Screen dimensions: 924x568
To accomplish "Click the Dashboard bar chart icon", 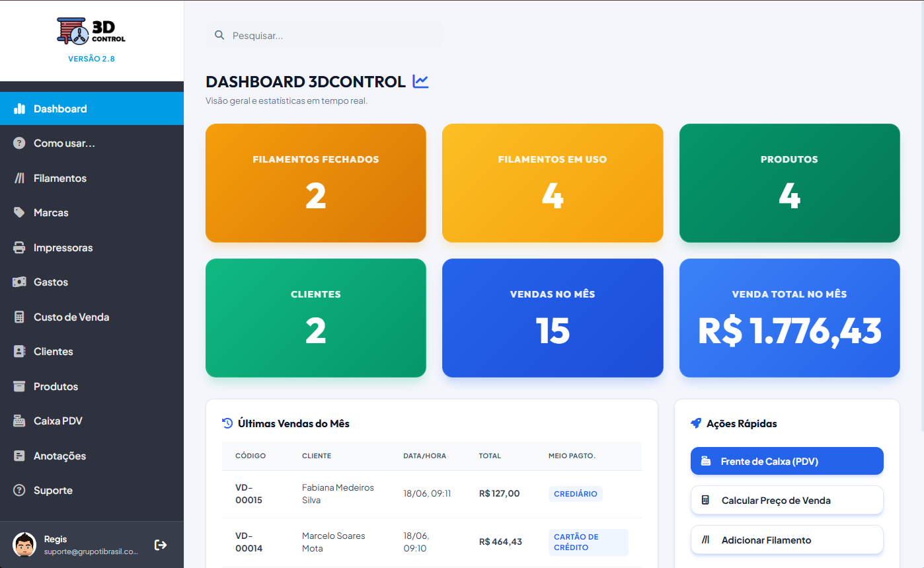I will (x=19, y=108).
